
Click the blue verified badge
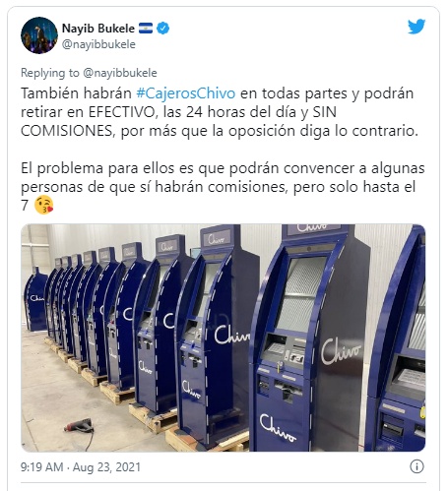[x=162, y=29]
